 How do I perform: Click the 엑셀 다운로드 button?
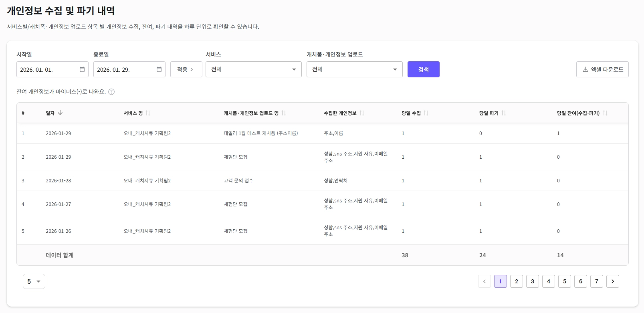click(x=602, y=69)
